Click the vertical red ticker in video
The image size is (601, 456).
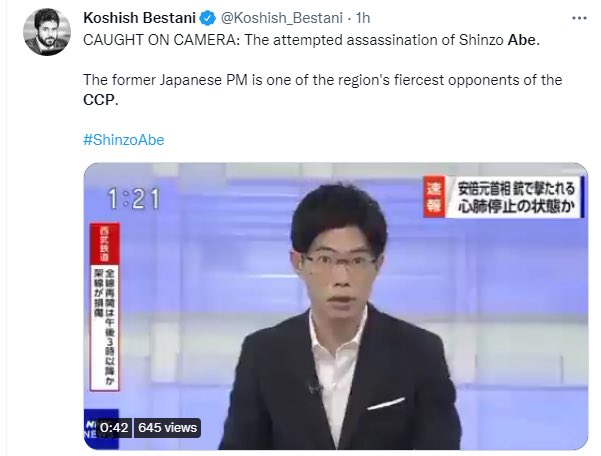[105, 307]
